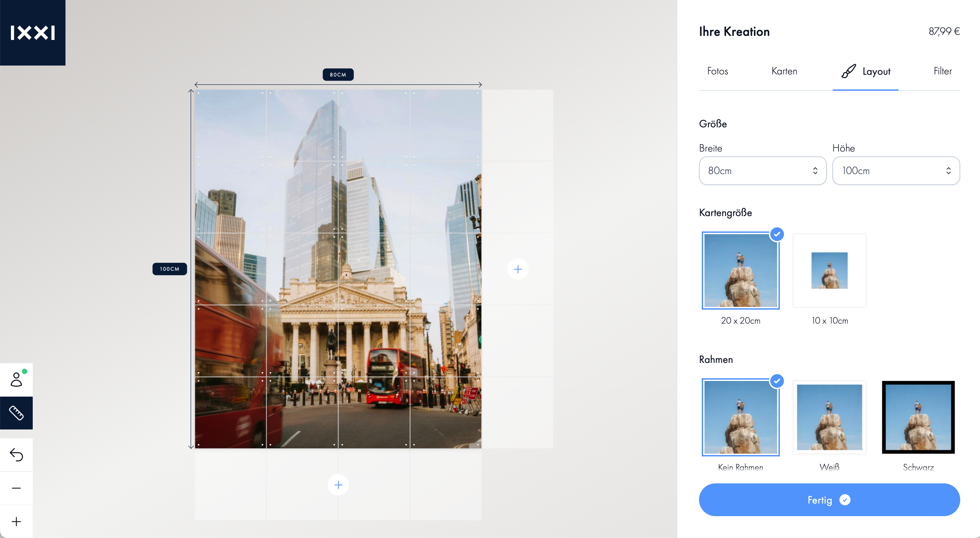Toggle the ruler measurement tool

click(x=16, y=413)
